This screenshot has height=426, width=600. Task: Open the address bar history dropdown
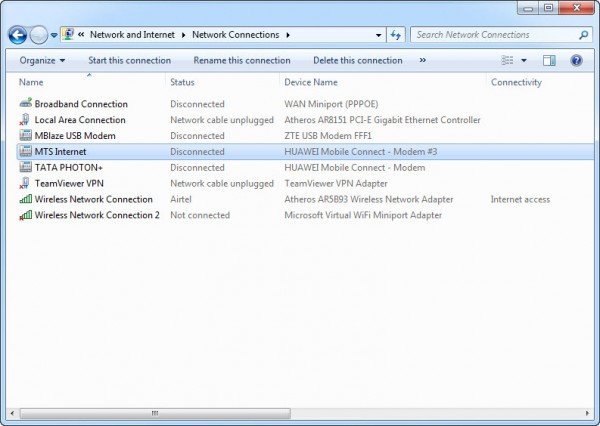click(379, 35)
